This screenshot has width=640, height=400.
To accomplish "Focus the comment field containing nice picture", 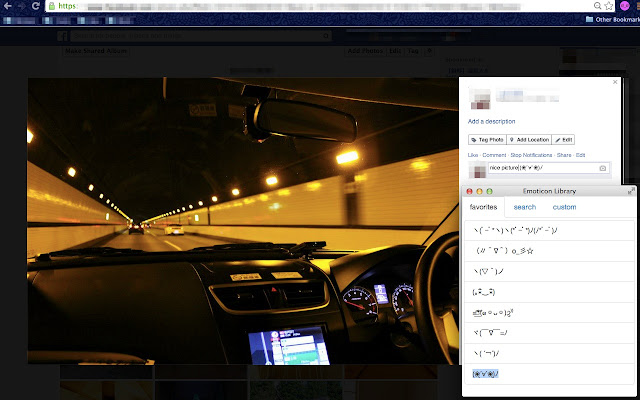I will tap(543, 168).
